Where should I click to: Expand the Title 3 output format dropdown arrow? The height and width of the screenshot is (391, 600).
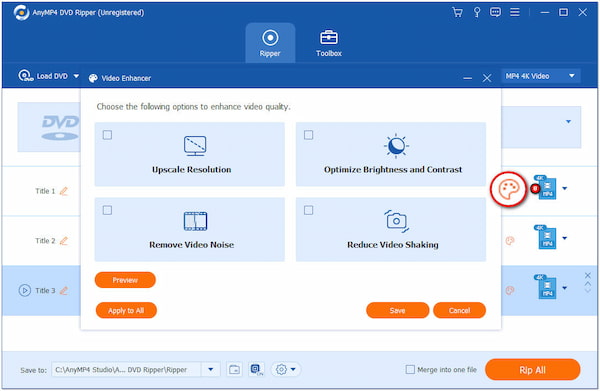pos(564,288)
